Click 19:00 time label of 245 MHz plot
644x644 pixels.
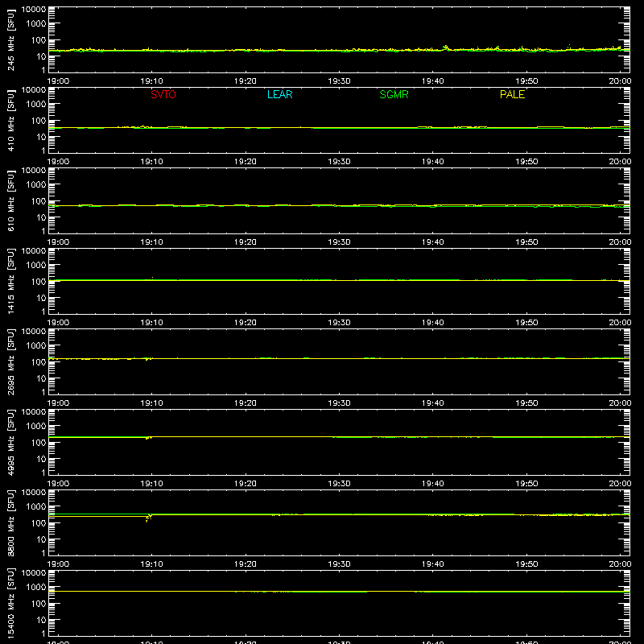pyautogui.click(x=58, y=81)
